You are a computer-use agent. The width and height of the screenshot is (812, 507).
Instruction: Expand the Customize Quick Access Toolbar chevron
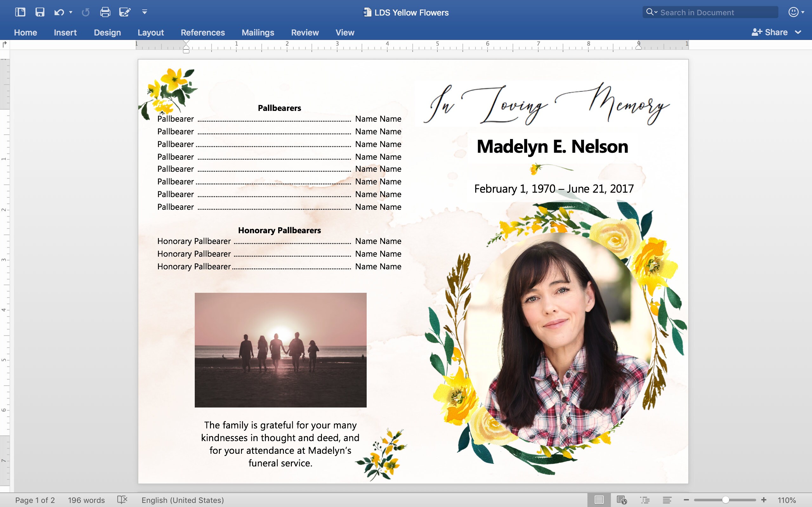pos(144,13)
